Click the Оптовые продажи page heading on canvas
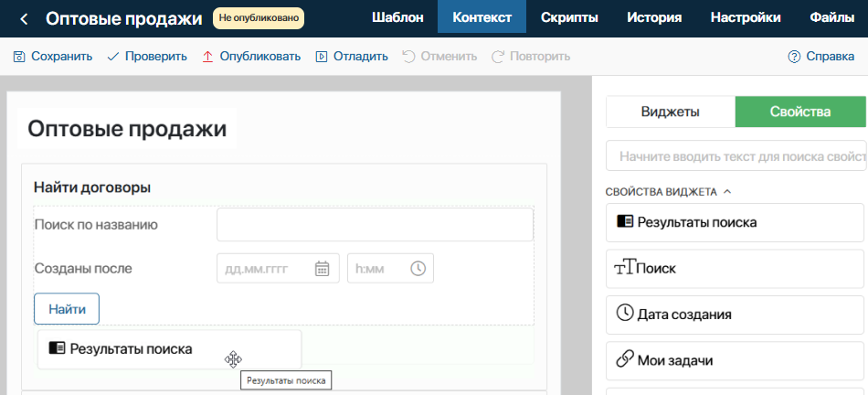Viewport: 868px width, 395px height. (127, 129)
